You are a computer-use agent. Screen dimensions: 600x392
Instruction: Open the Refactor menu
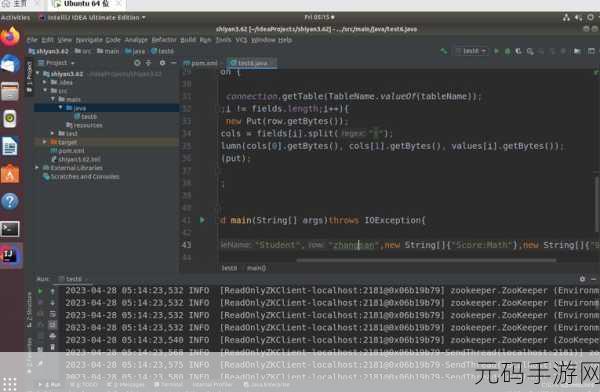(x=164, y=40)
